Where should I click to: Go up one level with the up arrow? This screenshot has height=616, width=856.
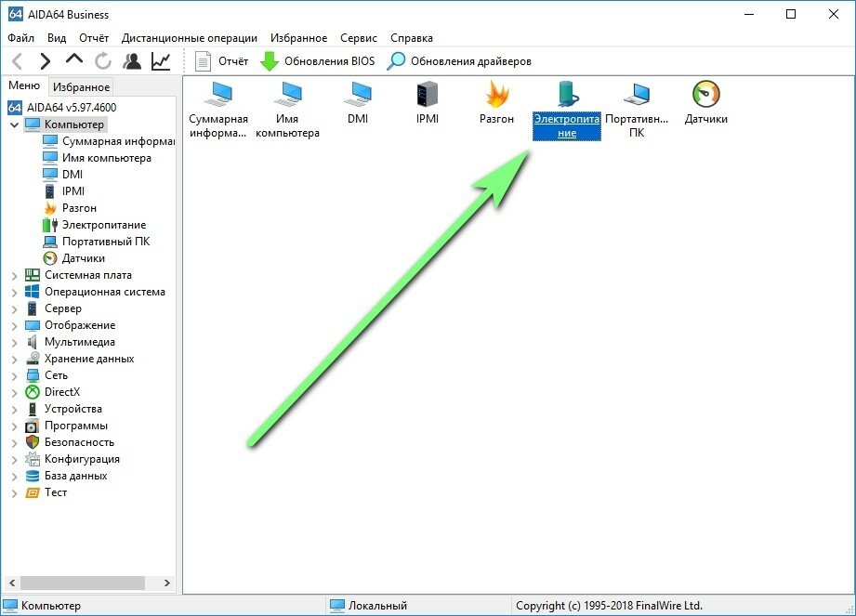(74, 59)
